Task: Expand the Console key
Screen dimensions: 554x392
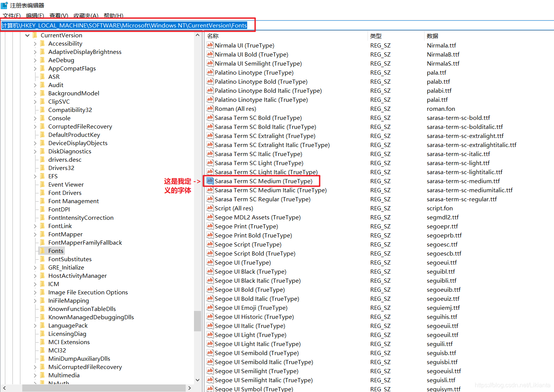Action: pos(35,118)
